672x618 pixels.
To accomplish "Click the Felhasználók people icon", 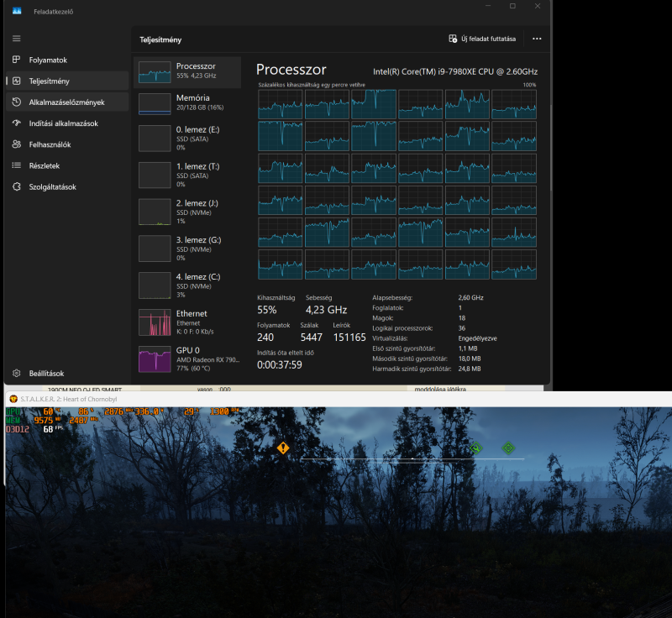I will (16, 144).
